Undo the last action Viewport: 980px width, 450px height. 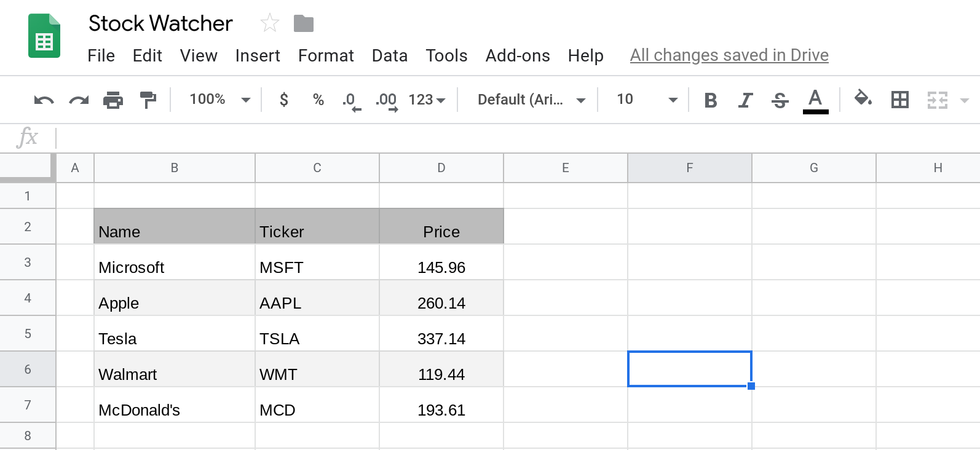[44, 100]
